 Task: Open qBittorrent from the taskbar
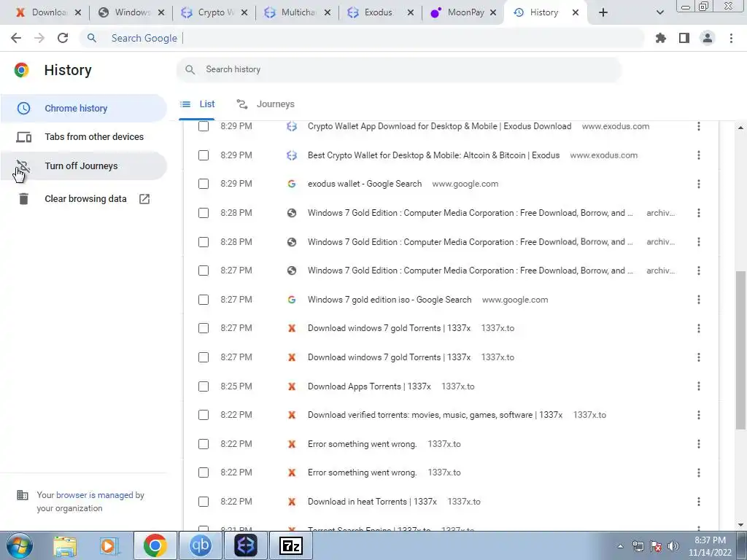pos(201,545)
